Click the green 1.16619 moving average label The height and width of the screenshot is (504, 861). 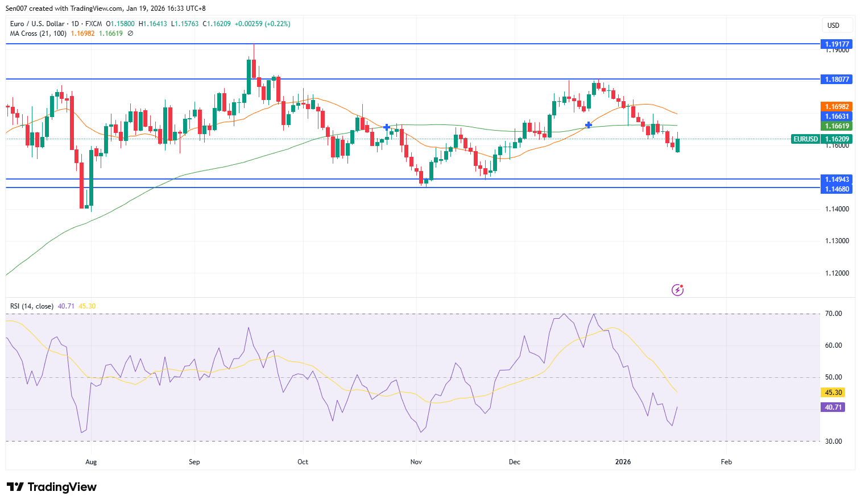(x=837, y=126)
